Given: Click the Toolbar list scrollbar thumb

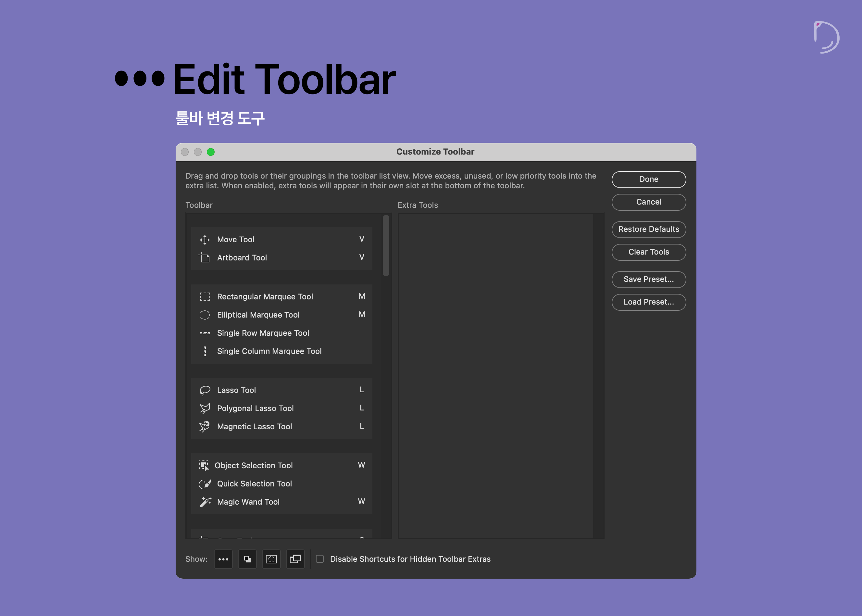Looking at the screenshot, I should [386, 245].
